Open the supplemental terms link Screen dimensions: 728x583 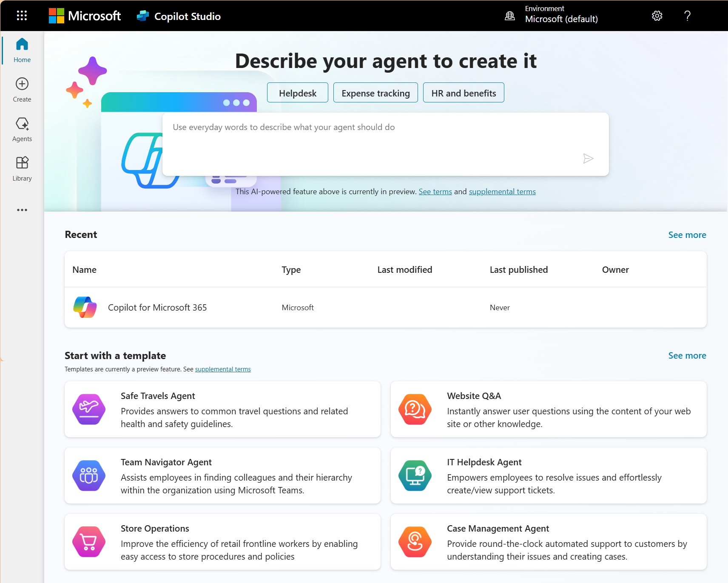pos(502,191)
